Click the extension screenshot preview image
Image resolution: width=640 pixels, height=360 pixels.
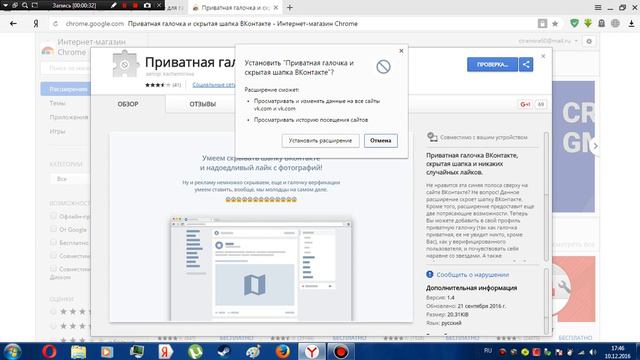coord(261,227)
